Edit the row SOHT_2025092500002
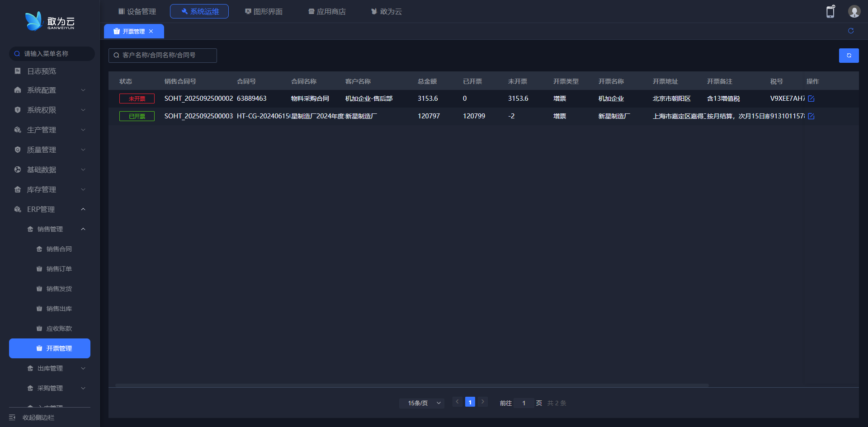 coord(811,99)
